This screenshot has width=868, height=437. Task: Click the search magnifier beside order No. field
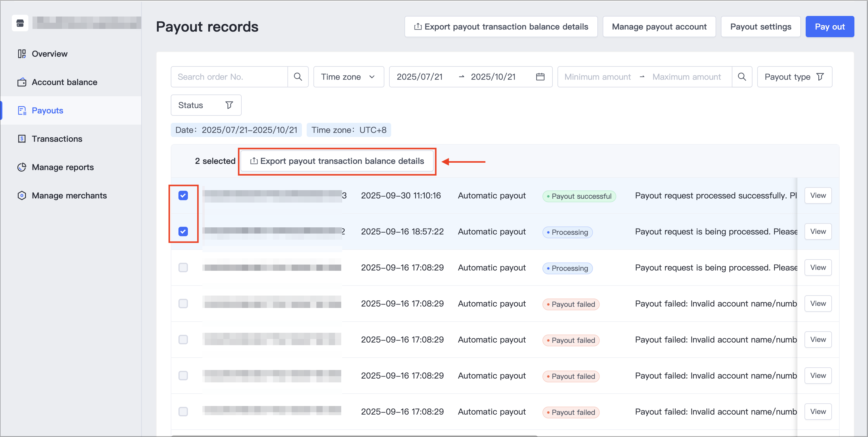(x=298, y=77)
